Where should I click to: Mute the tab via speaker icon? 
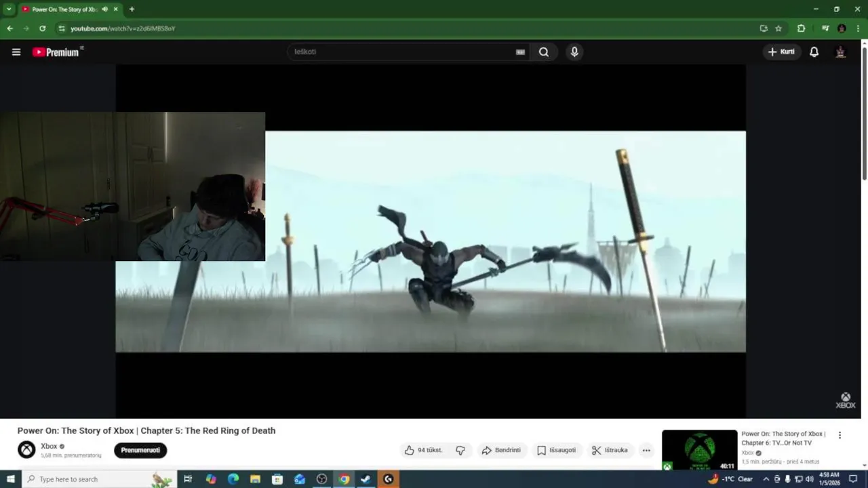point(104,9)
